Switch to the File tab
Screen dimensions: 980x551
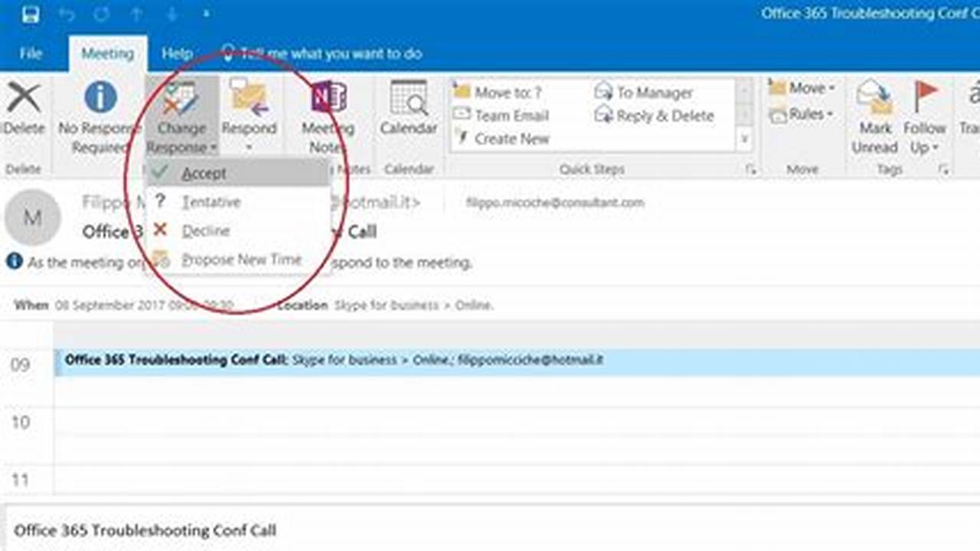click(x=31, y=54)
